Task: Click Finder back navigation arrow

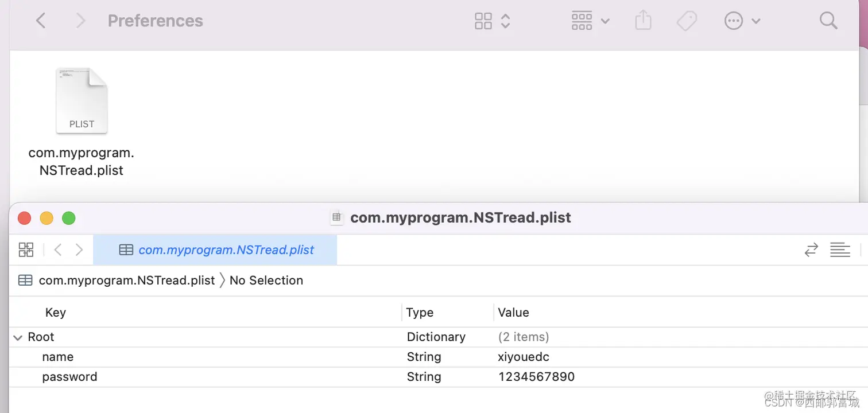Action: [41, 21]
